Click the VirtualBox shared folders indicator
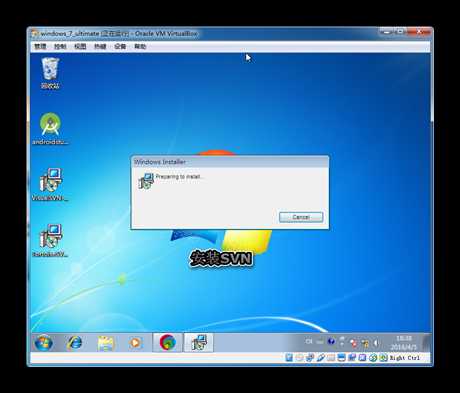 tap(331, 358)
